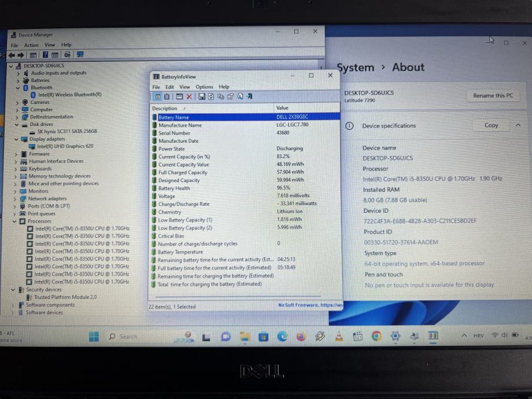
Task: Click the Copy Selected Items toolbar icon
Action: (220, 97)
